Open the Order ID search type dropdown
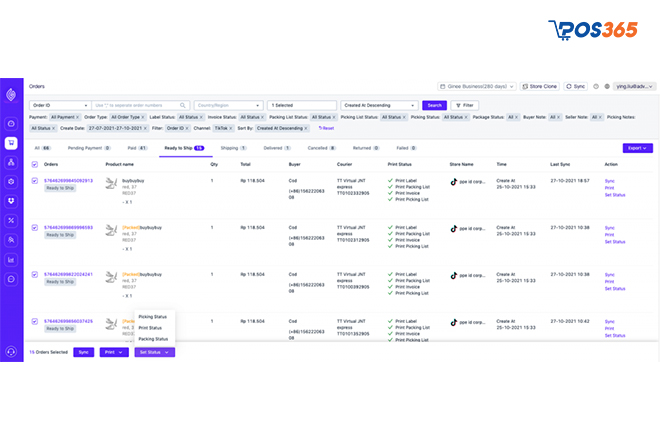 point(60,105)
